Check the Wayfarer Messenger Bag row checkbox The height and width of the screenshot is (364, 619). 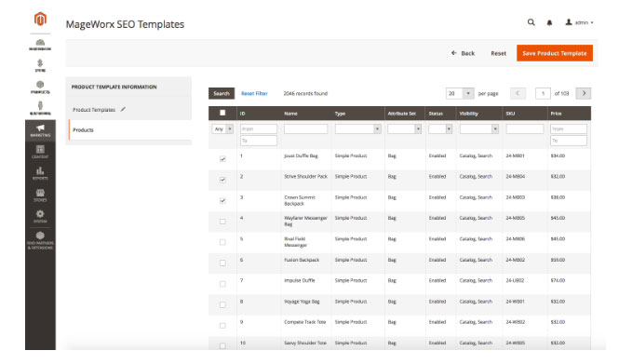222,222
